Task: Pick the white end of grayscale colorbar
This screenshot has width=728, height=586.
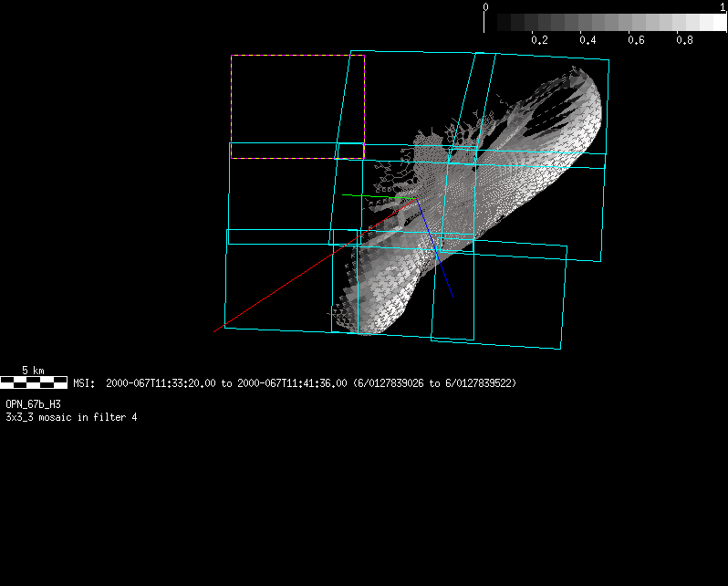Action: click(716, 23)
